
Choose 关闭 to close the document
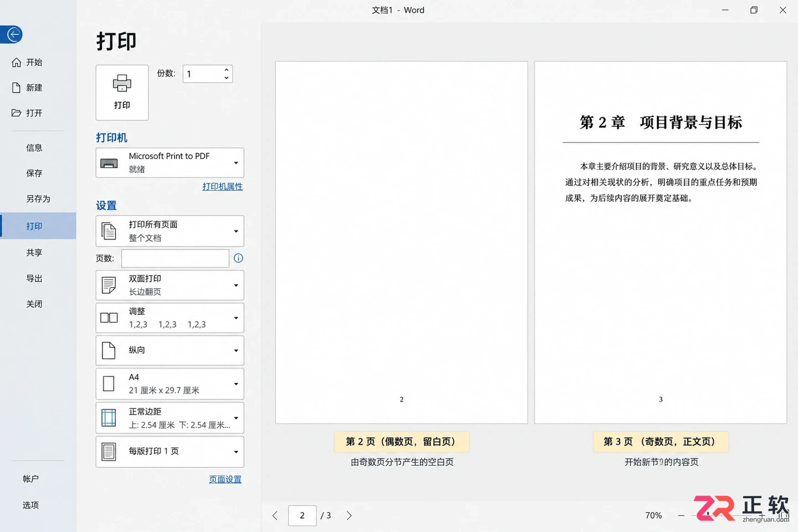tap(34, 304)
